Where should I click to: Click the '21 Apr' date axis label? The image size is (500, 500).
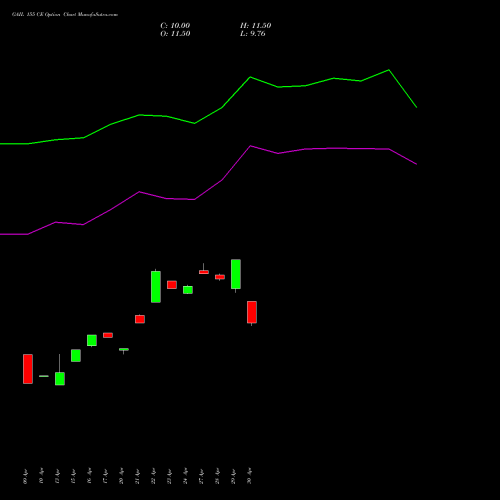(x=138, y=477)
